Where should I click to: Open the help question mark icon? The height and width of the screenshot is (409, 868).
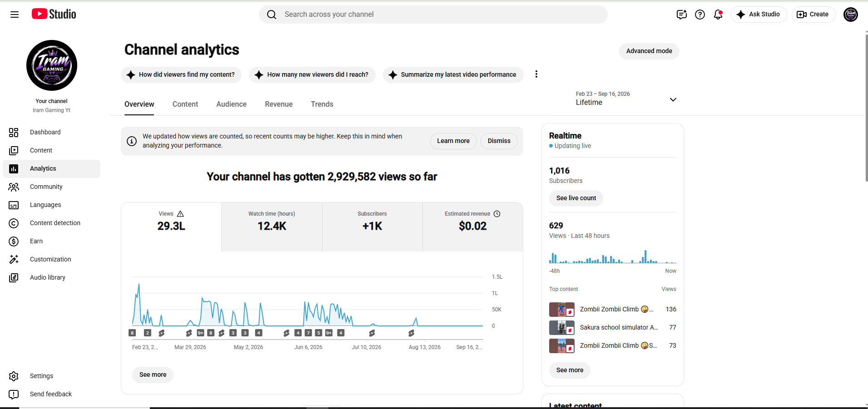coord(700,15)
